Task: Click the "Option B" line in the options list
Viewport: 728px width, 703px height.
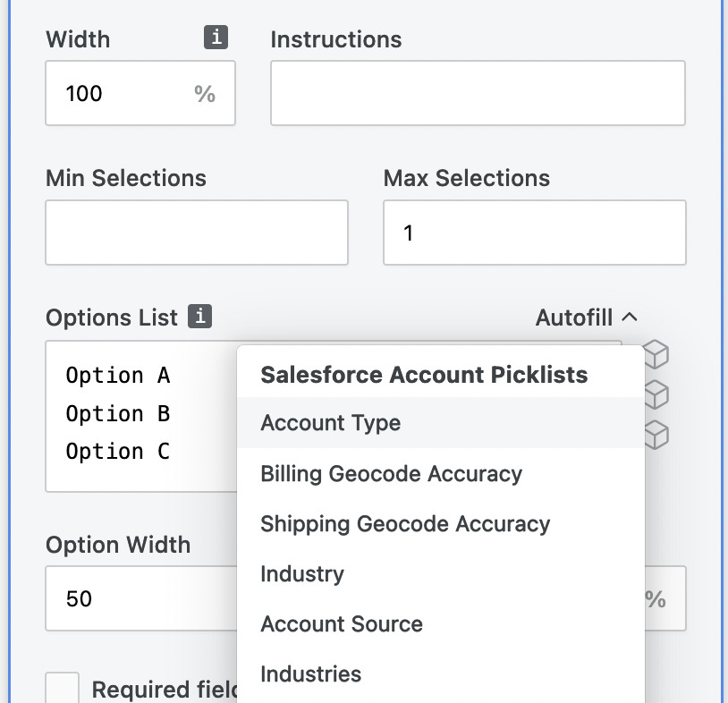Action: point(118,413)
